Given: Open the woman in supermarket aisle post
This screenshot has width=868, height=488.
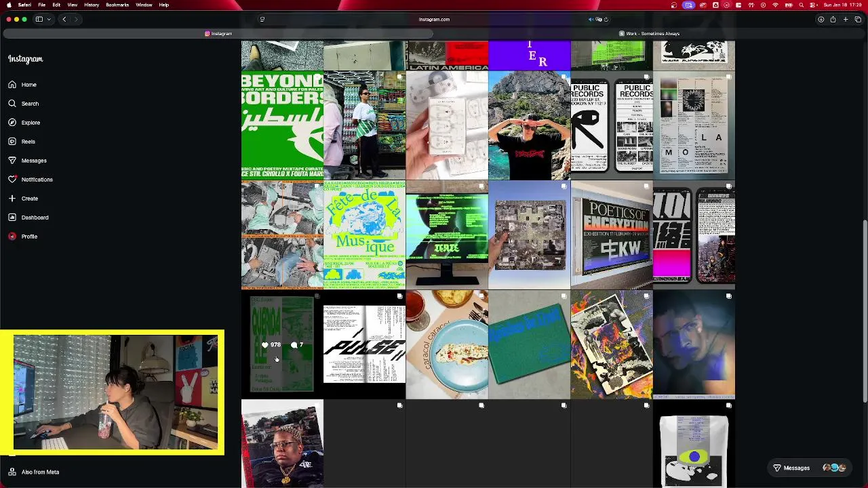Looking at the screenshot, I should coord(365,125).
